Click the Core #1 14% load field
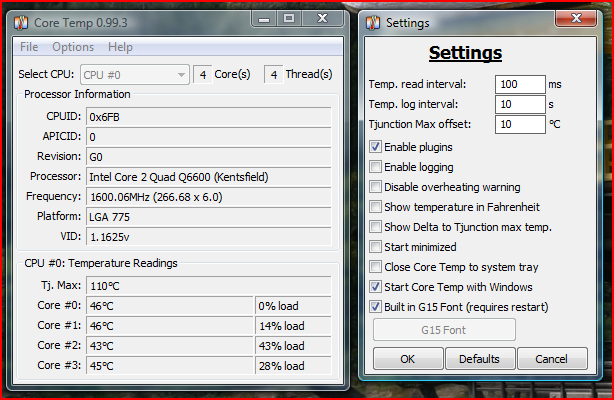 coord(293,326)
